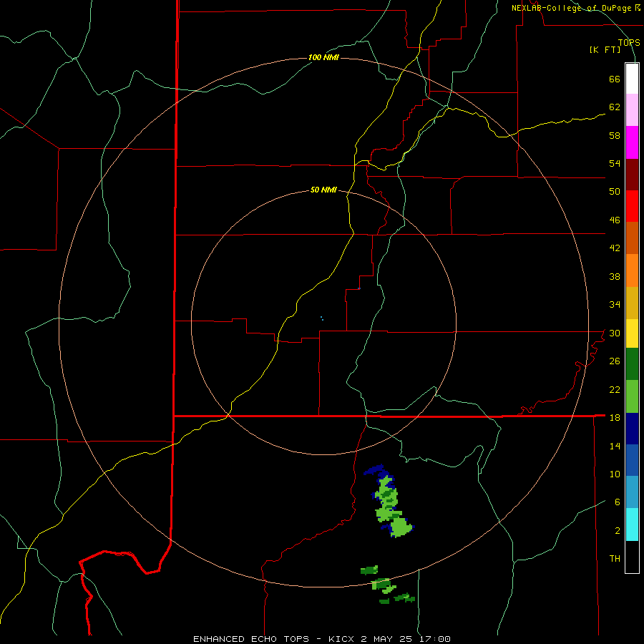Image resolution: width=644 pixels, height=644 pixels.
Task: Click the yellow legend swatch
Action: coord(632,333)
